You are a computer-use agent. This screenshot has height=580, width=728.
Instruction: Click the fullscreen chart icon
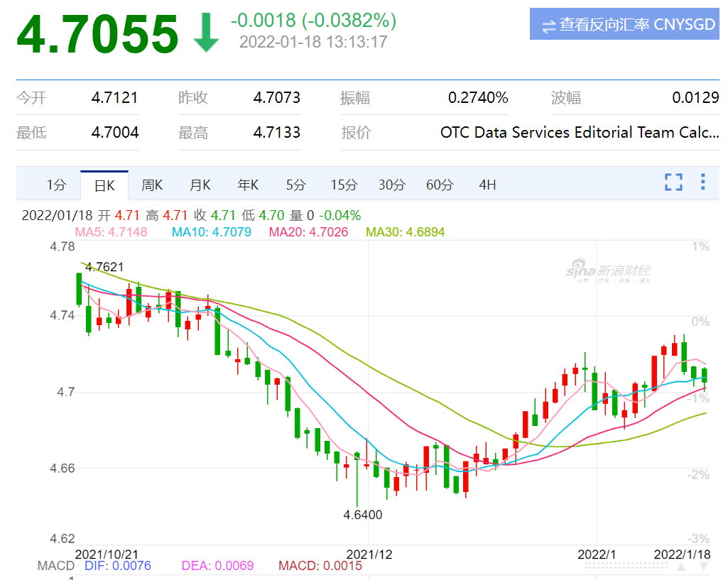point(673,182)
